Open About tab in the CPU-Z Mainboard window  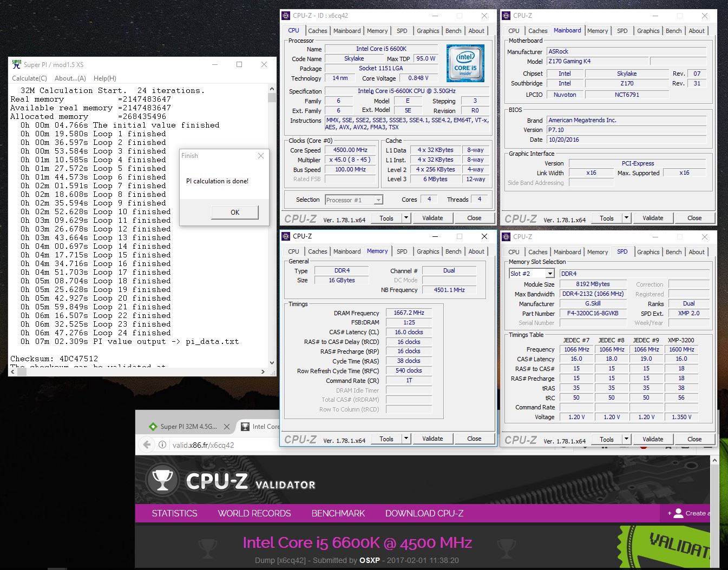coord(697,31)
